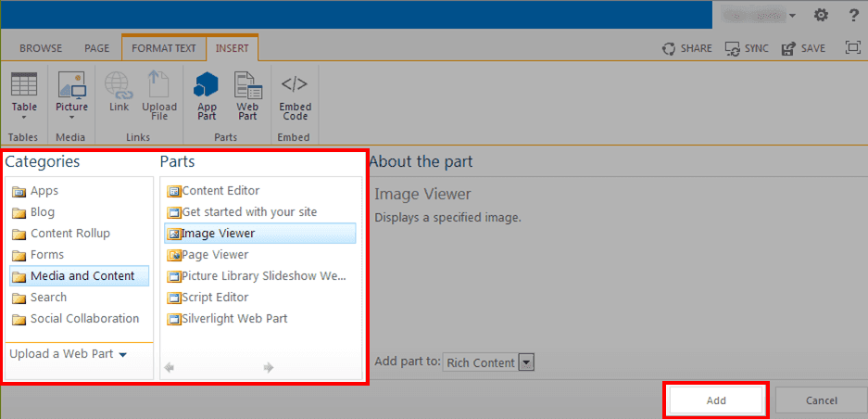Click the Table icon in ribbon
This screenshot has height=419, width=868.
tap(24, 85)
